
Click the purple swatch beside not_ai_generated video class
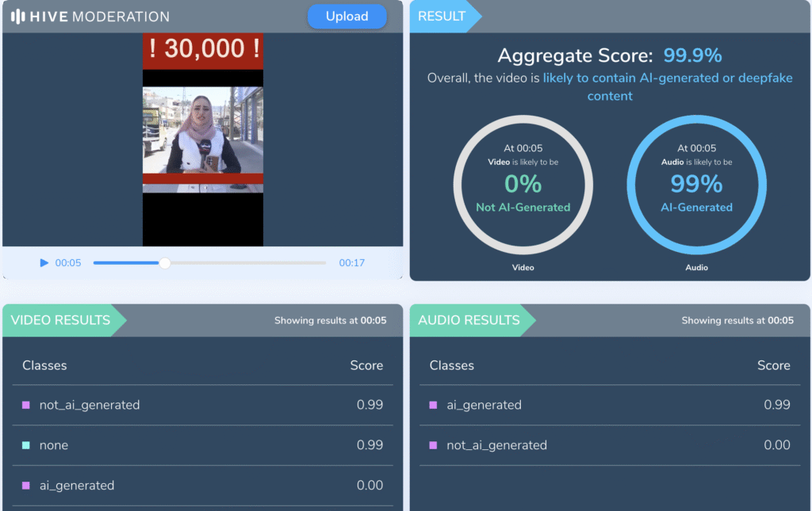point(26,405)
